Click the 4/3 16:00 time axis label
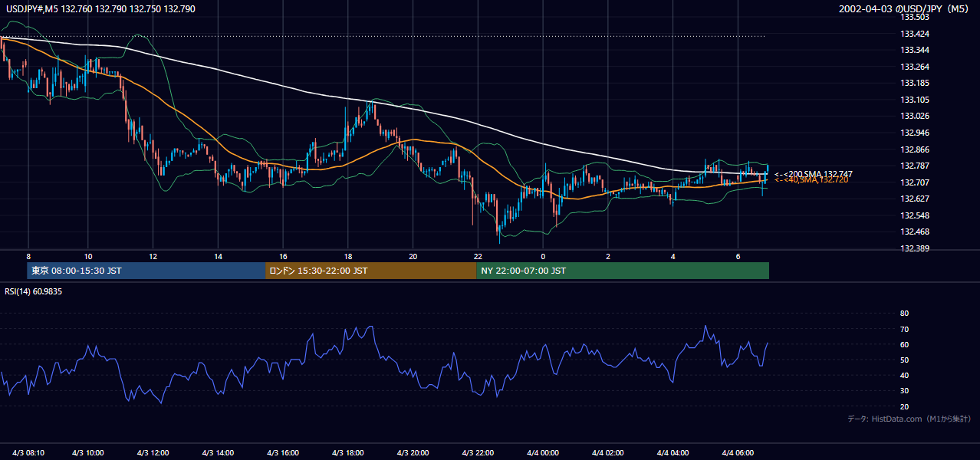980x460 pixels. click(x=283, y=452)
